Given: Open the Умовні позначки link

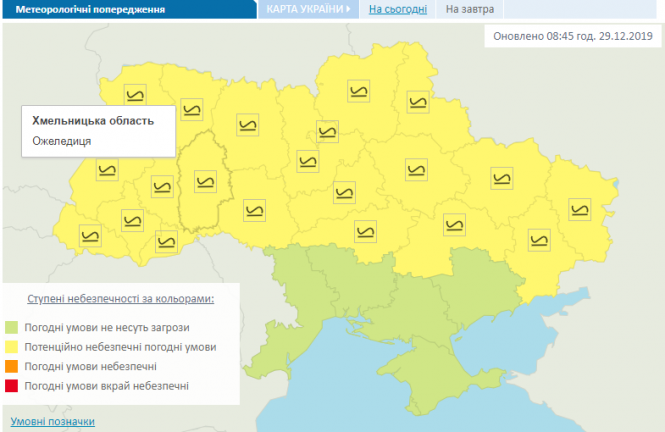Looking at the screenshot, I should pyautogui.click(x=53, y=421).
